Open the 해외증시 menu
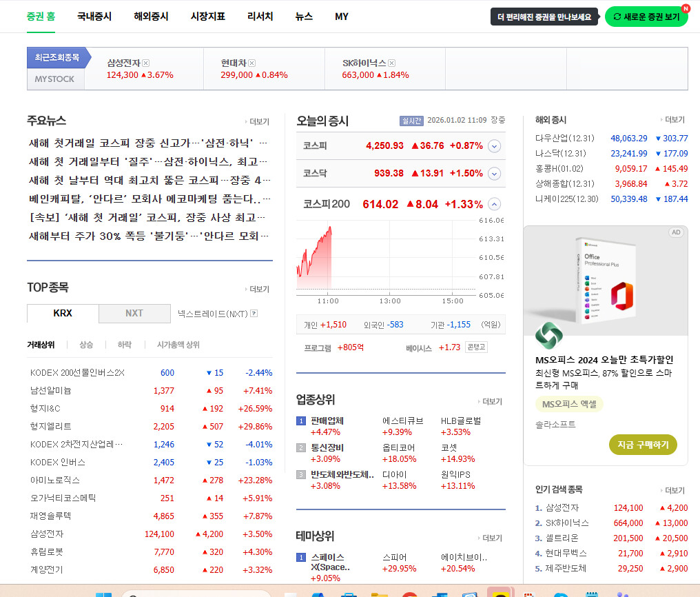Viewport: 700px width, 597px height. [x=151, y=17]
